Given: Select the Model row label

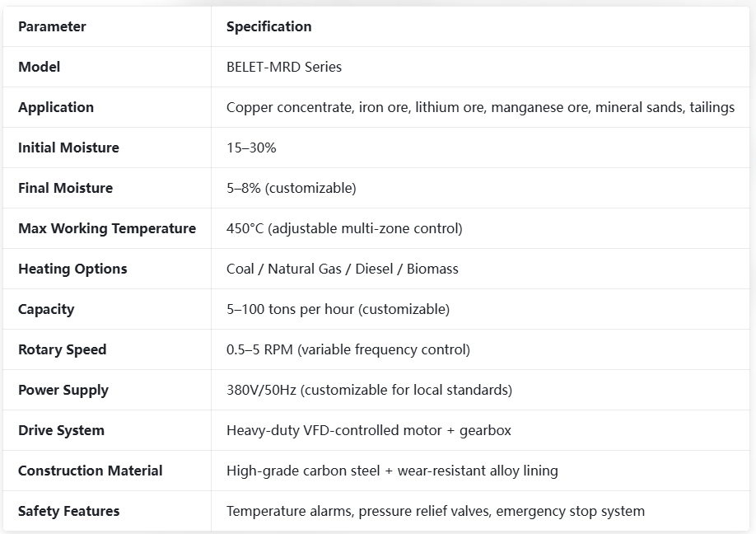Looking at the screenshot, I should (39, 67).
